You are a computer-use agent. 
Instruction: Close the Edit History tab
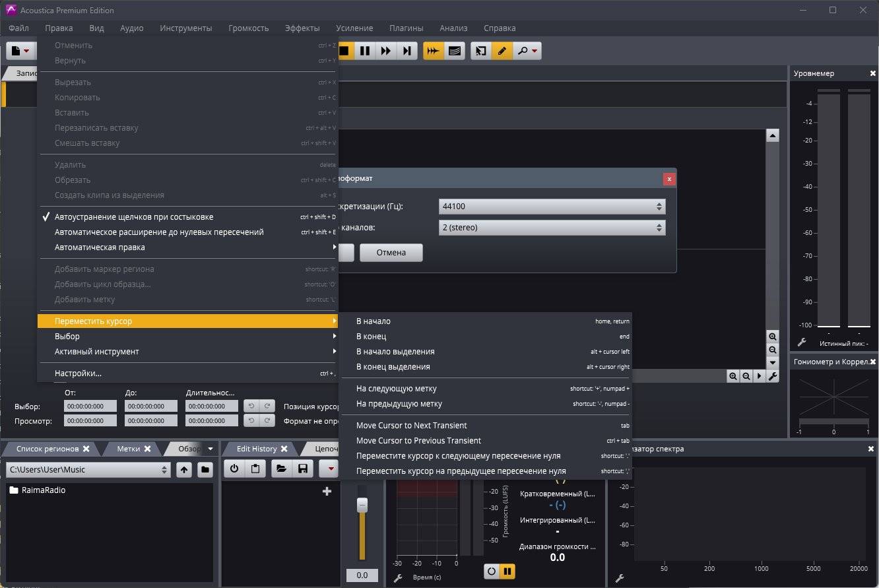284,449
